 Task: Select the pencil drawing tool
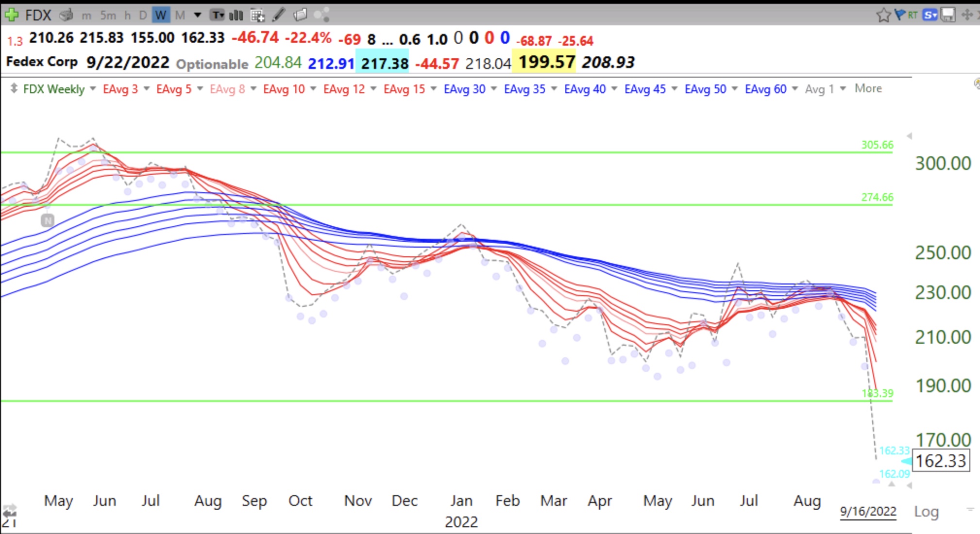coord(278,15)
